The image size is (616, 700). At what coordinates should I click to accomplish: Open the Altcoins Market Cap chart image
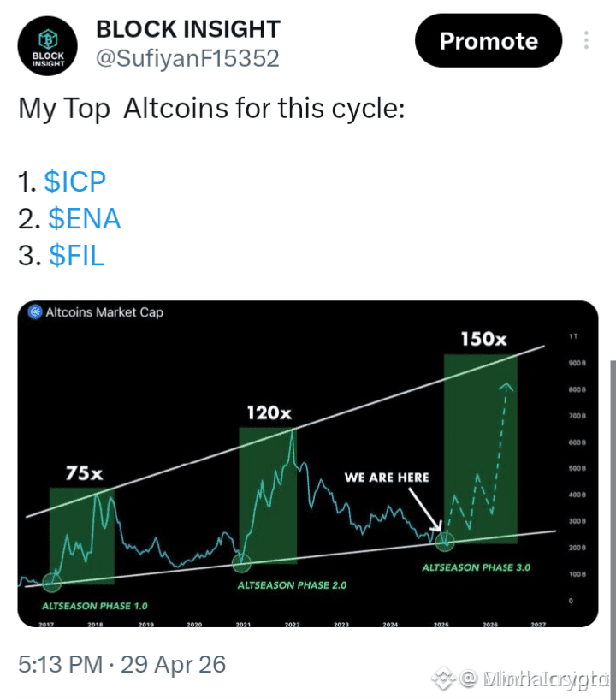tap(307, 464)
